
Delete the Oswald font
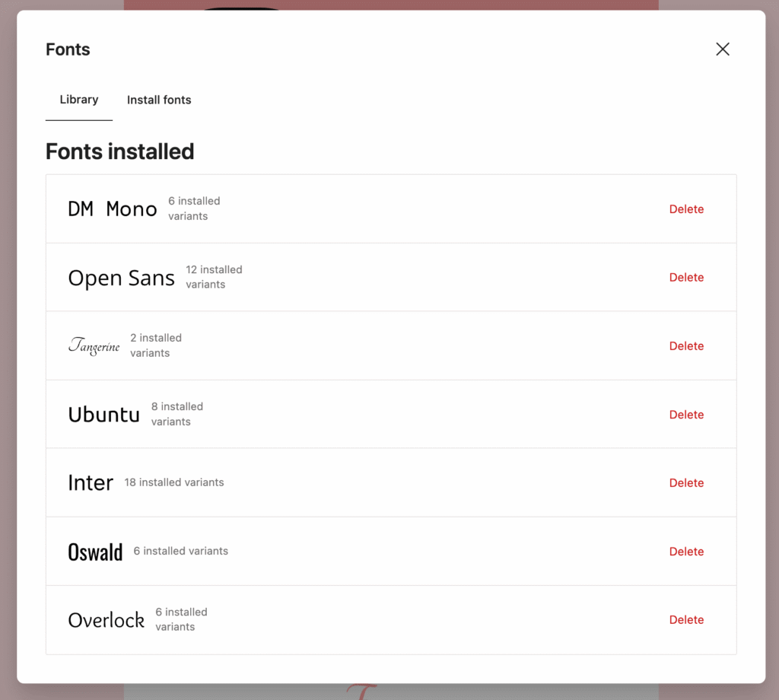pos(686,551)
